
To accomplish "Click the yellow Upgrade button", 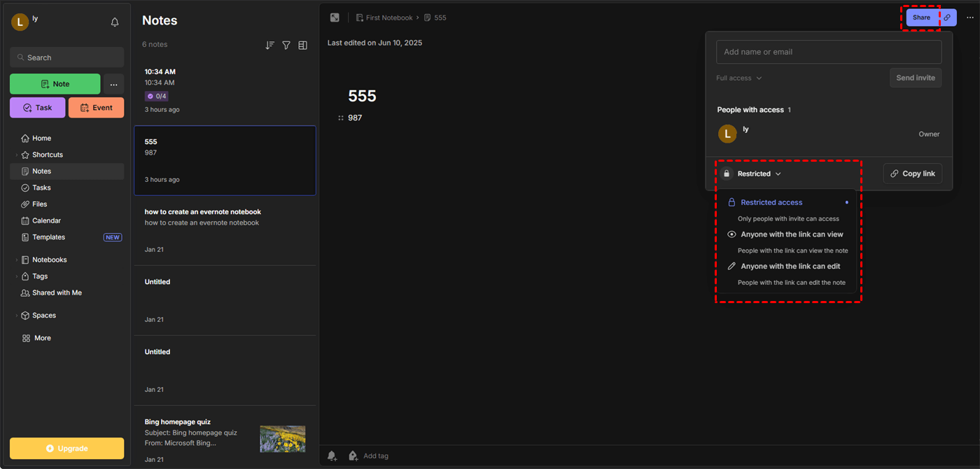I will tap(67, 448).
